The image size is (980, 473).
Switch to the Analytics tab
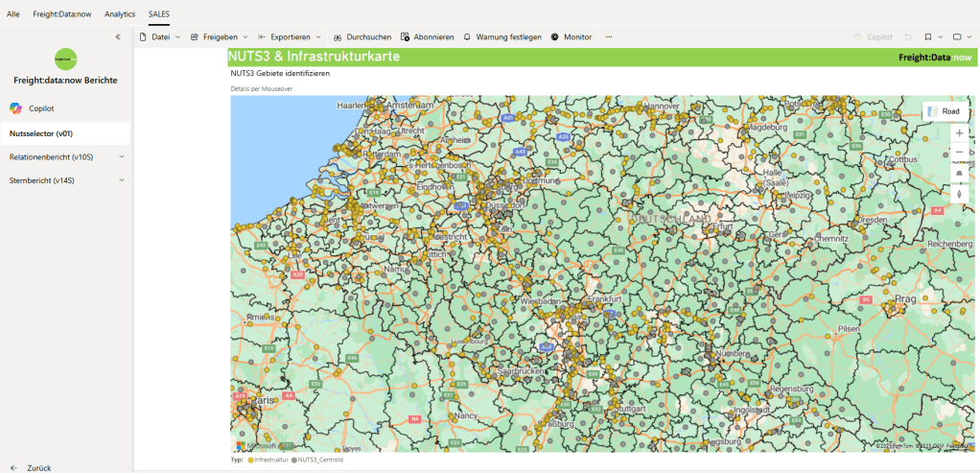coord(120,14)
